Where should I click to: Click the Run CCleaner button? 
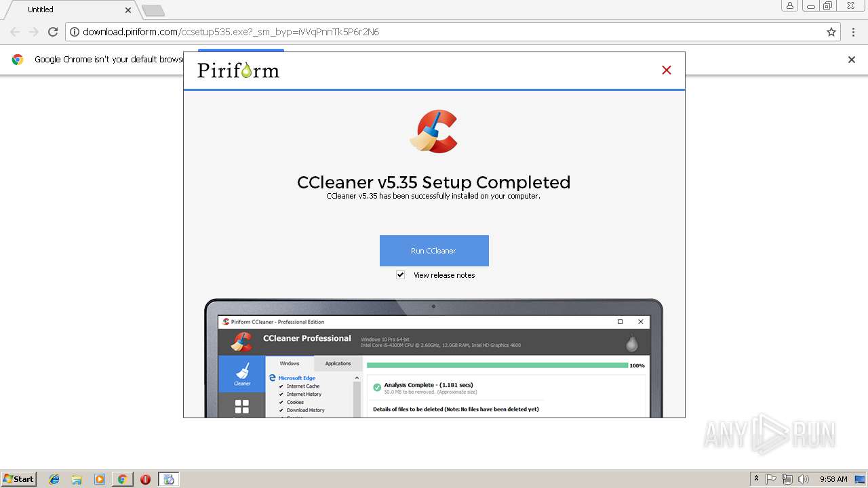434,251
